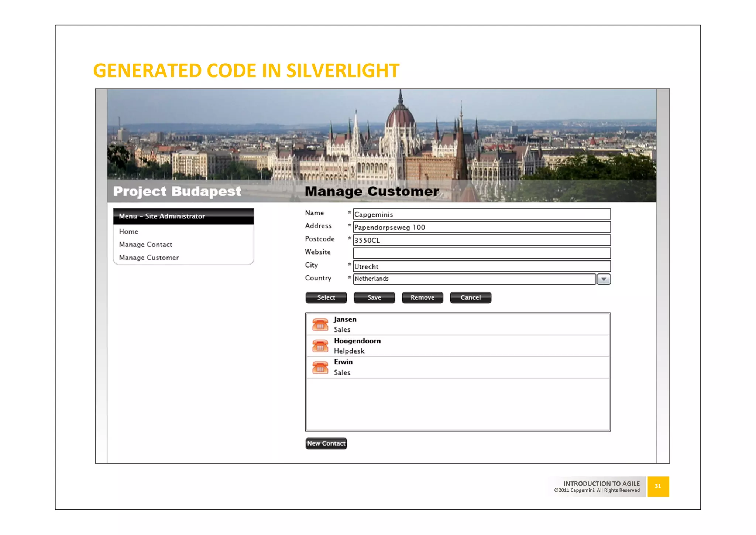Click the phone icon beside Hoogendoorn
The width and height of the screenshot is (756, 535).
coord(320,346)
